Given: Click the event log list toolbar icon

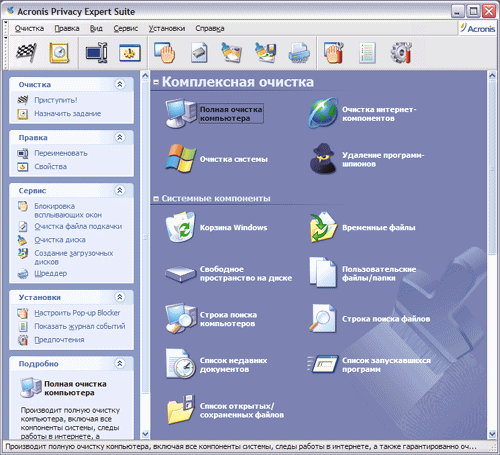Looking at the screenshot, I should (x=367, y=53).
